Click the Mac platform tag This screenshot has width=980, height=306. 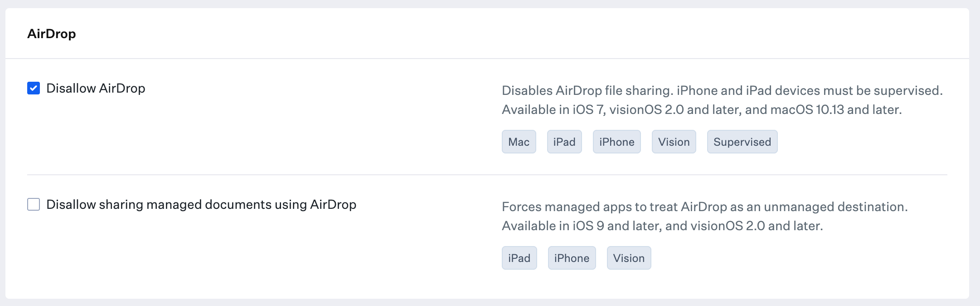pos(519,142)
